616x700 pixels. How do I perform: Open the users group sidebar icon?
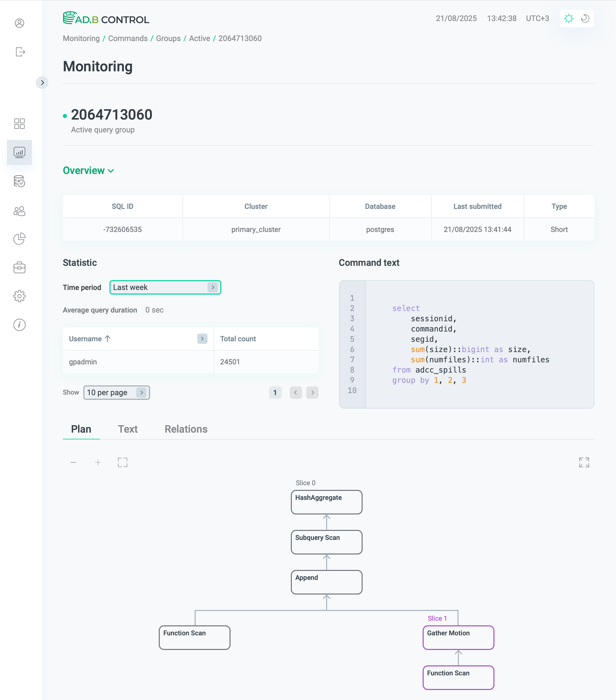coord(19,211)
